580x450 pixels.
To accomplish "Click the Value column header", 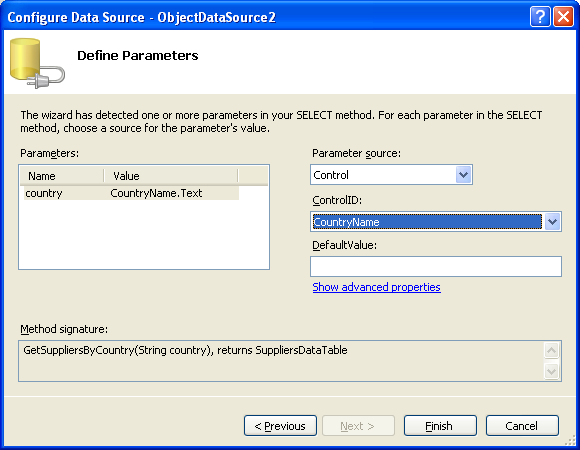I will (171, 176).
